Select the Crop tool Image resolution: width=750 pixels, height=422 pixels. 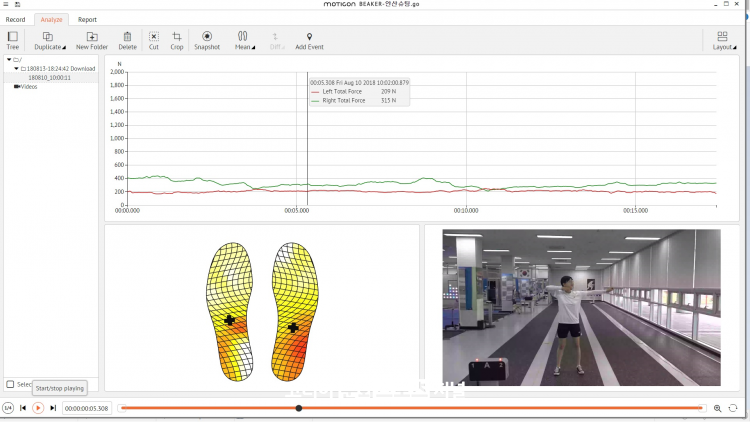pos(177,36)
